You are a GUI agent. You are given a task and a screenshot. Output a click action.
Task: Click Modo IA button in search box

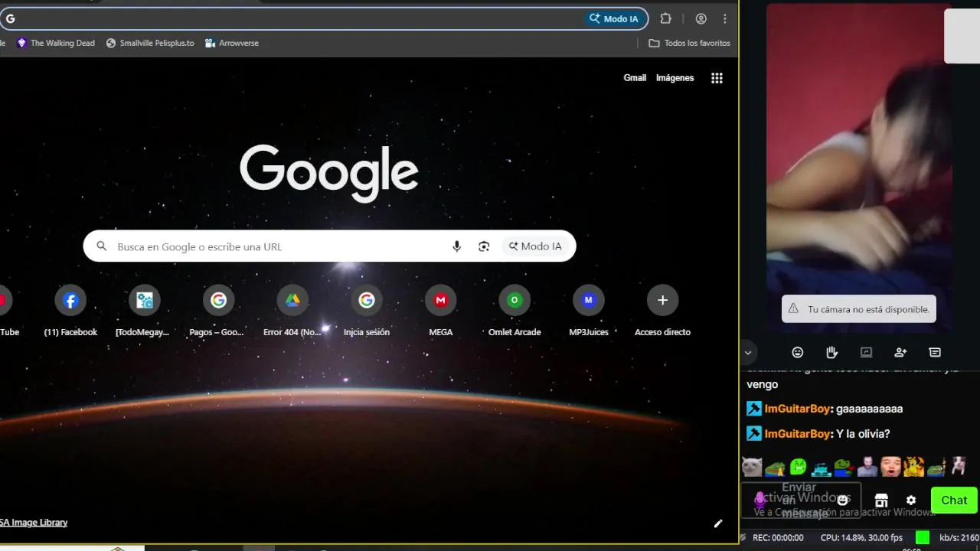pyautogui.click(x=535, y=246)
